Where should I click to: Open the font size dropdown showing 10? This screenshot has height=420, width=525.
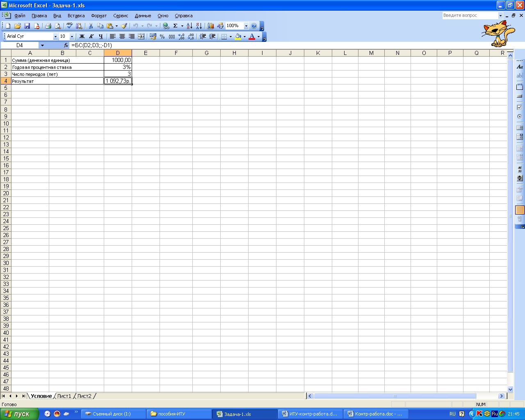tap(72, 37)
